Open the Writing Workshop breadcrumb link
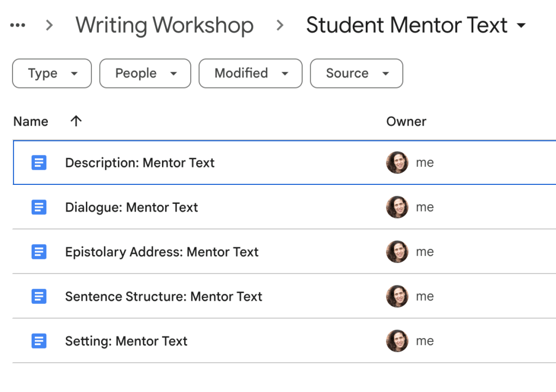Viewport: 556px width, 392px height. click(x=165, y=24)
